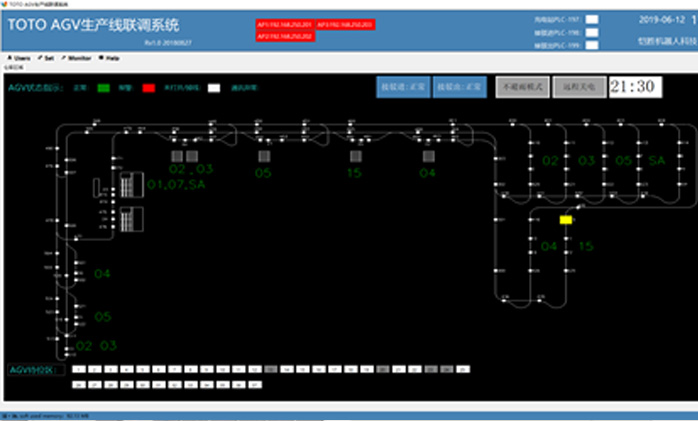Click the red alarm-status legend swatch
The image size is (698, 421).
[149, 88]
